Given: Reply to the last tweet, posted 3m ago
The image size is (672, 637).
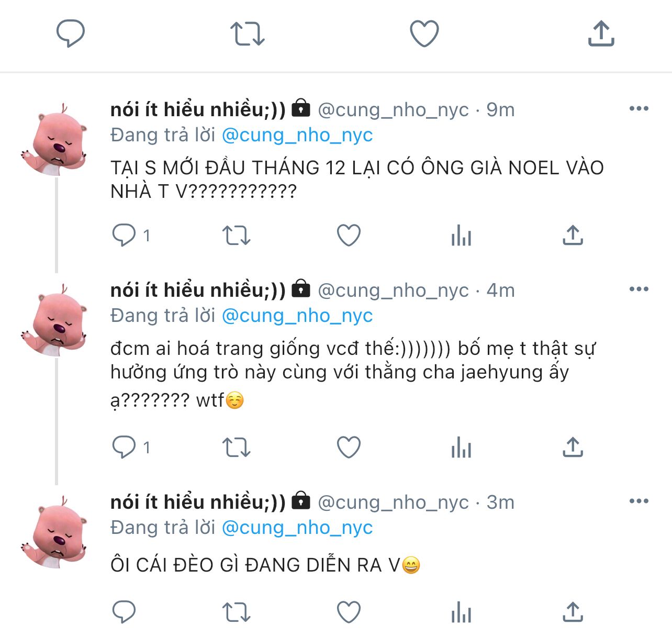Looking at the screenshot, I should tap(124, 612).
